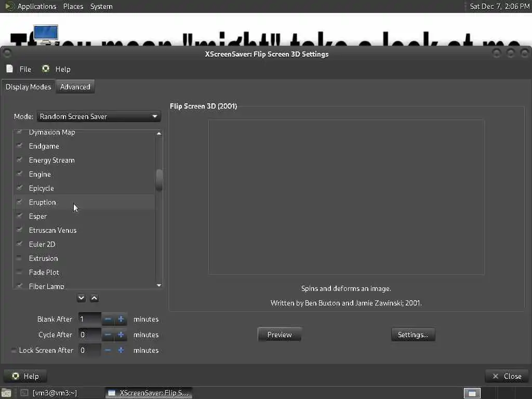The height and width of the screenshot is (399, 532).
Task: Go to previous screensaver with up chevron
Action: [x=95, y=298]
